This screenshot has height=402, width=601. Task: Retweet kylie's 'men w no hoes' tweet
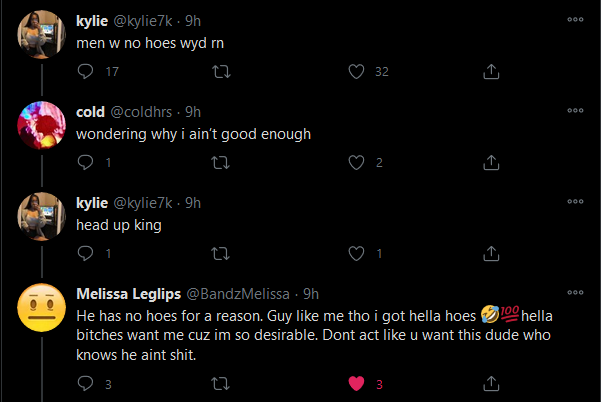(221, 72)
